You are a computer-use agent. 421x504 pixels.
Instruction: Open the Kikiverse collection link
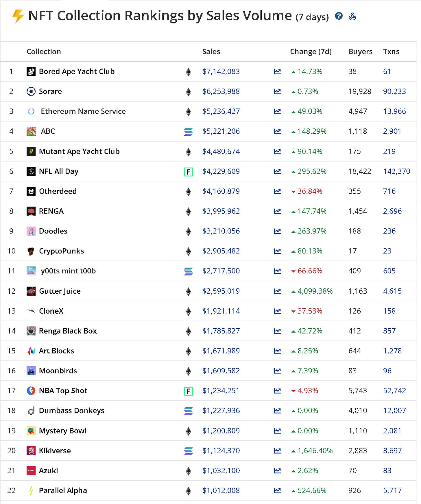point(55,451)
